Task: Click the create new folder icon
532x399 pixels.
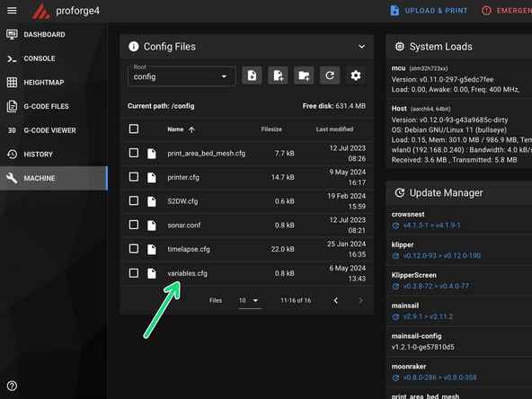Action: point(304,75)
